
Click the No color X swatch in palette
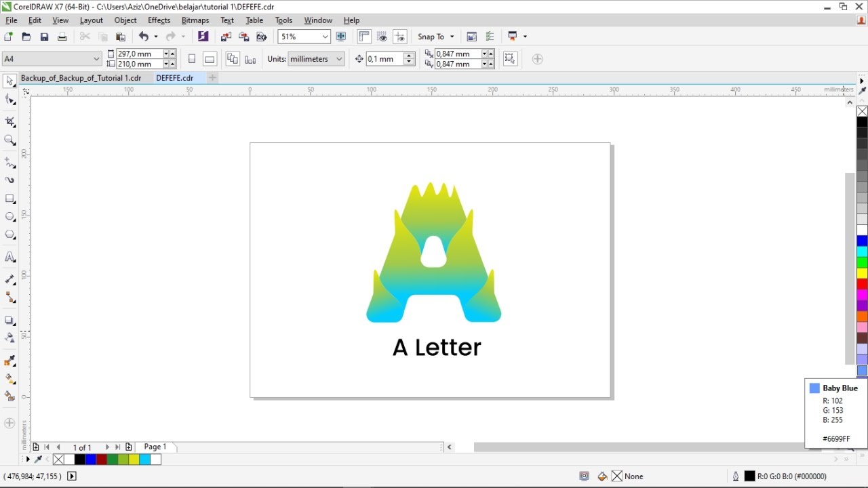[x=862, y=111]
